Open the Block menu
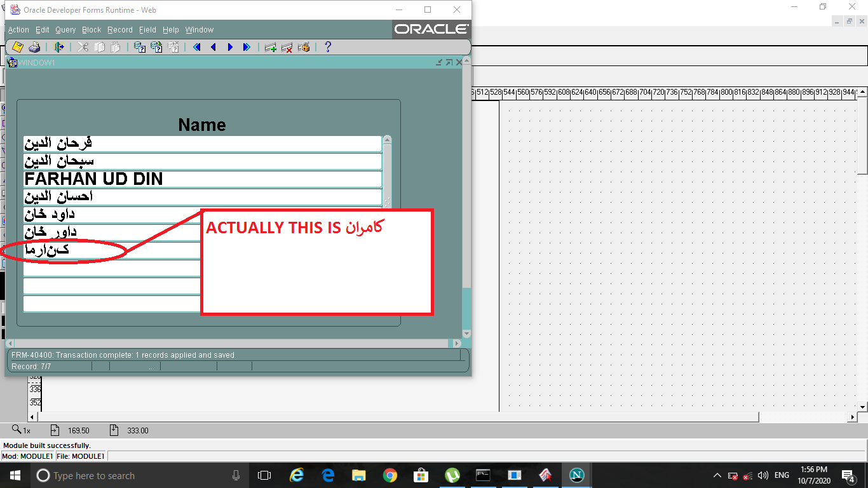Viewport: 868px width, 488px height. click(x=92, y=30)
